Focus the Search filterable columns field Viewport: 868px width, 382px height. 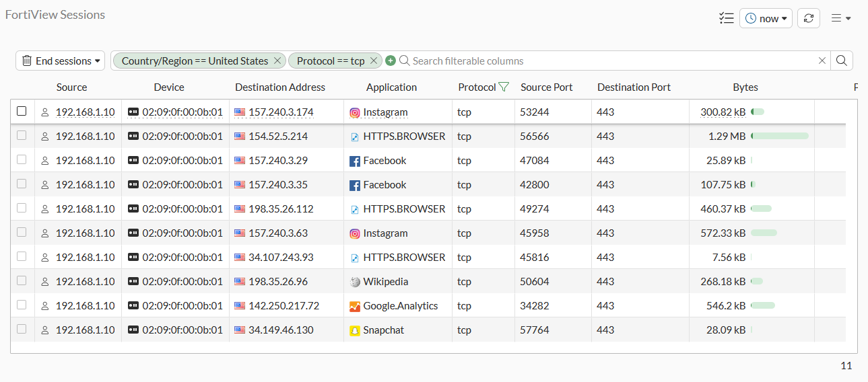click(x=606, y=61)
